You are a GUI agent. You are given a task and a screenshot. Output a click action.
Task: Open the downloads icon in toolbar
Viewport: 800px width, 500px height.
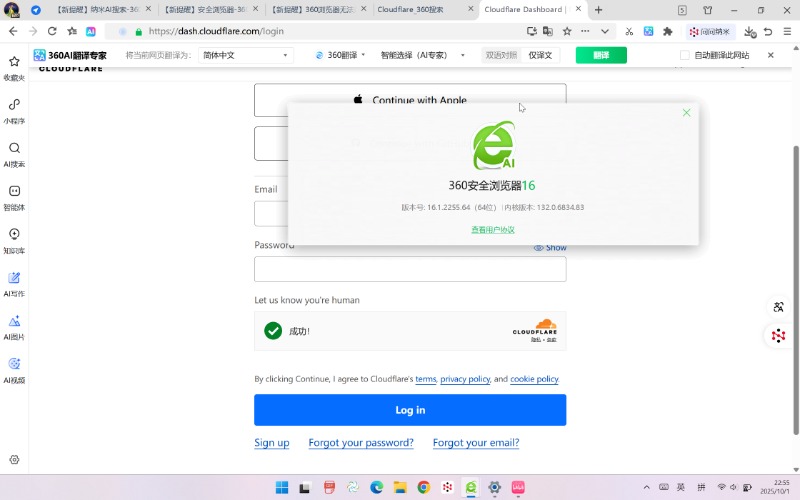(749, 32)
